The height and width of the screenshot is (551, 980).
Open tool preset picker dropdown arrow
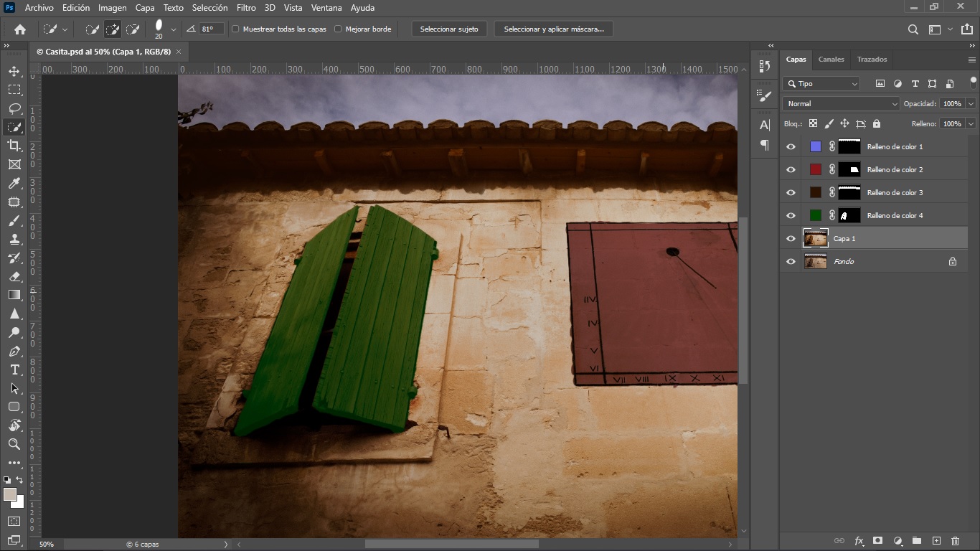(x=65, y=29)
